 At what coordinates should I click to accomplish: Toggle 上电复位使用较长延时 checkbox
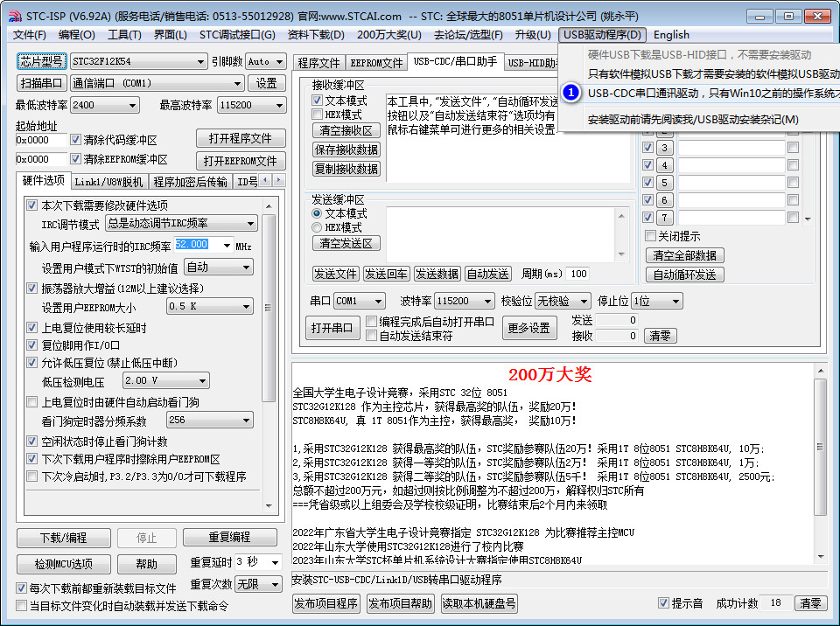coord(32,327)
